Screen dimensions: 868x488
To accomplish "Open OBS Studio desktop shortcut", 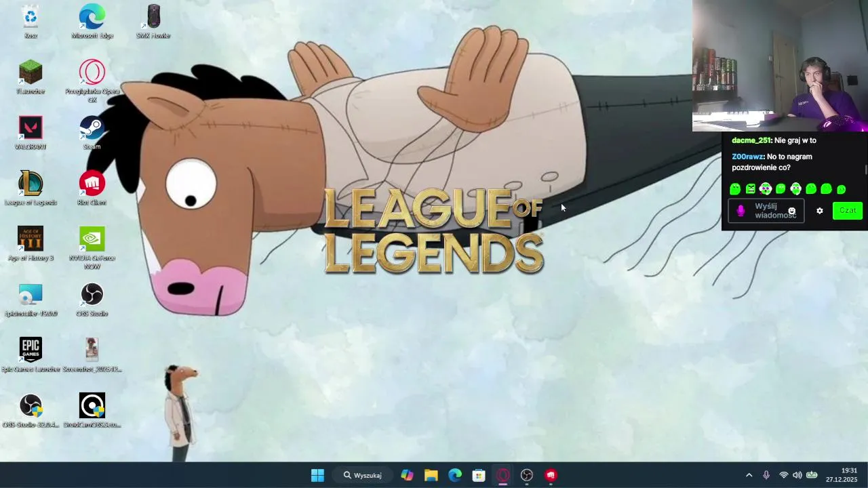I will (92, 300).
